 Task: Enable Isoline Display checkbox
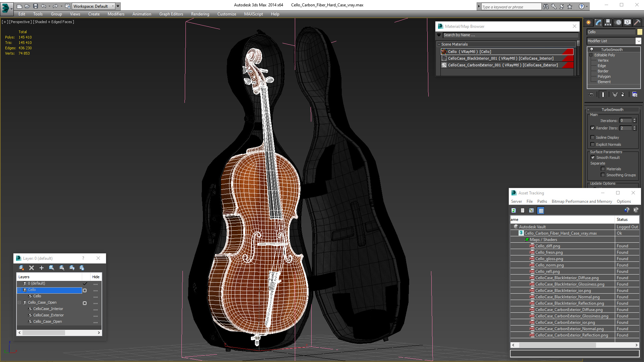[x=593, y=137]
